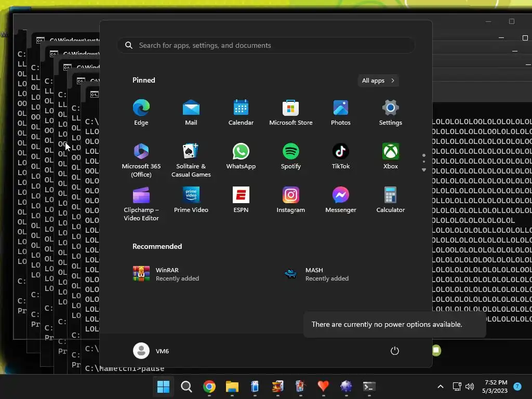The height and width of the screenshot is (399, 532).
Task: Open Microsoft Store from pinned apps
Action: [x=291, y=113]
